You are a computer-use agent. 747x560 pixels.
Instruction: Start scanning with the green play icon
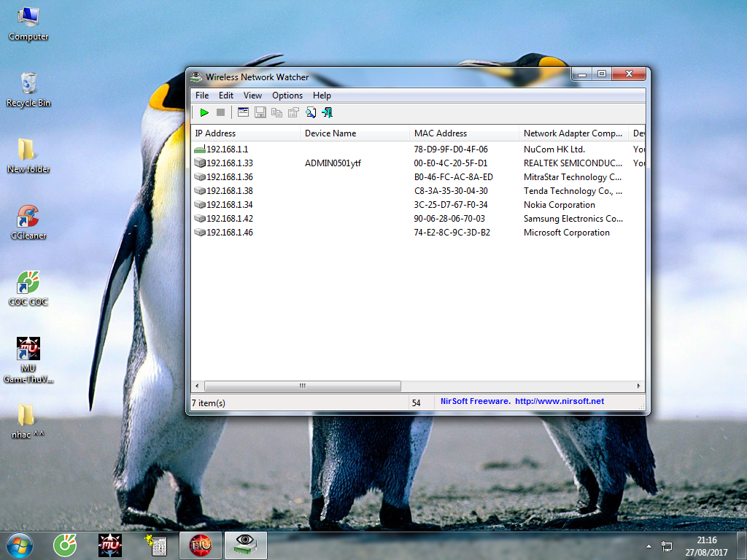click(x=204, y=113)
